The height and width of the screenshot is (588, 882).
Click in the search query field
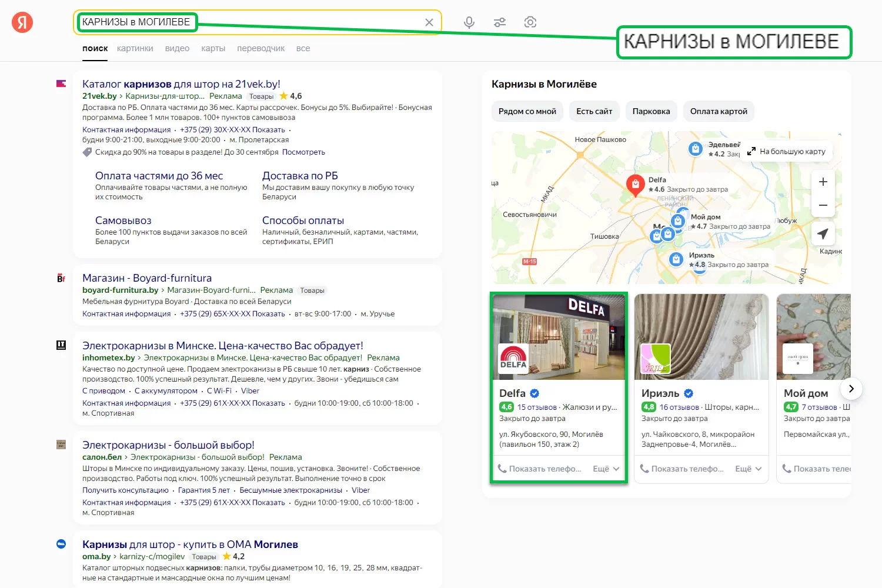(x=306, y=22)
